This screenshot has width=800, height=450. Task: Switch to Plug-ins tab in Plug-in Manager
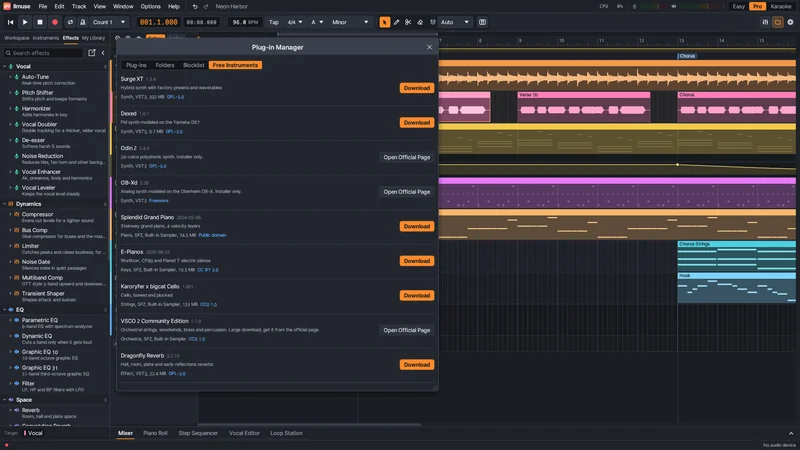(136, 65)
